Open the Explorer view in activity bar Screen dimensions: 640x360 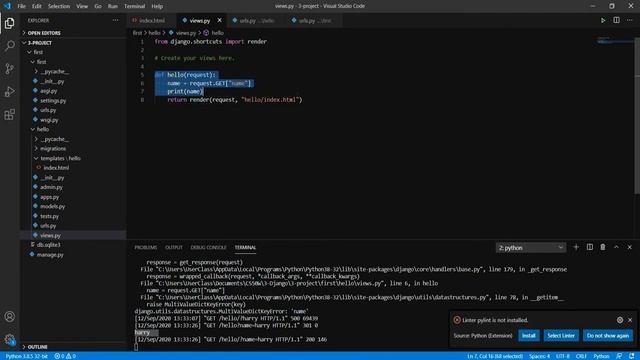pyautogui.click(x=9, y=23)
